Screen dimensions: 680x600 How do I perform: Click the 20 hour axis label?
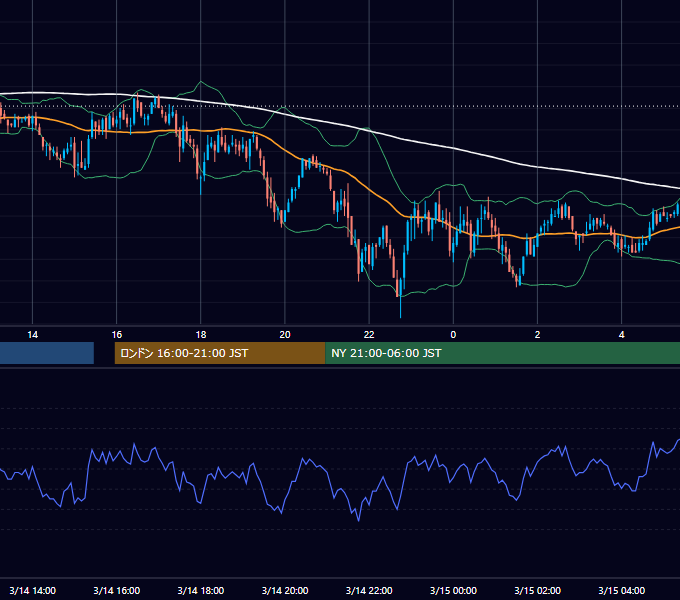tap(285, 335)
